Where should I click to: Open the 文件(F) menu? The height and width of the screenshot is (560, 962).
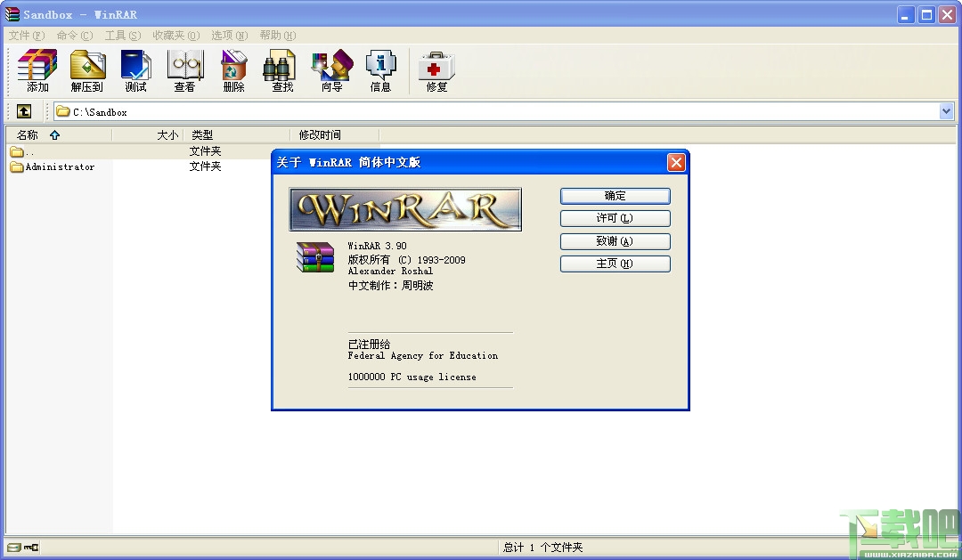27,36
